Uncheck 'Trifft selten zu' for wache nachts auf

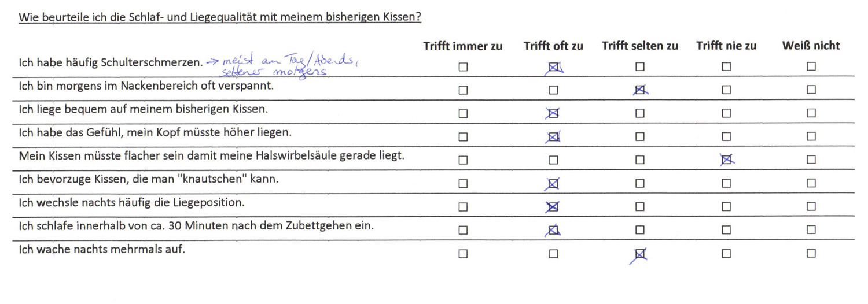[x=639, y=253]
